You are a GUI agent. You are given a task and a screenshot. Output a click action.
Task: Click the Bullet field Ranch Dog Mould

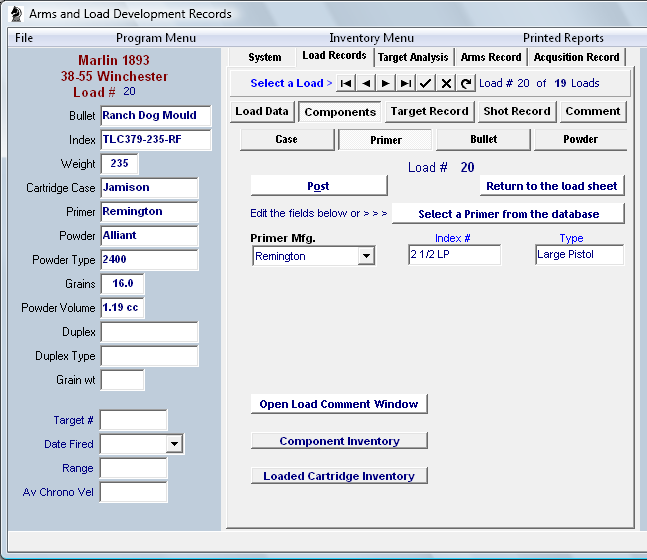[156, 116]
